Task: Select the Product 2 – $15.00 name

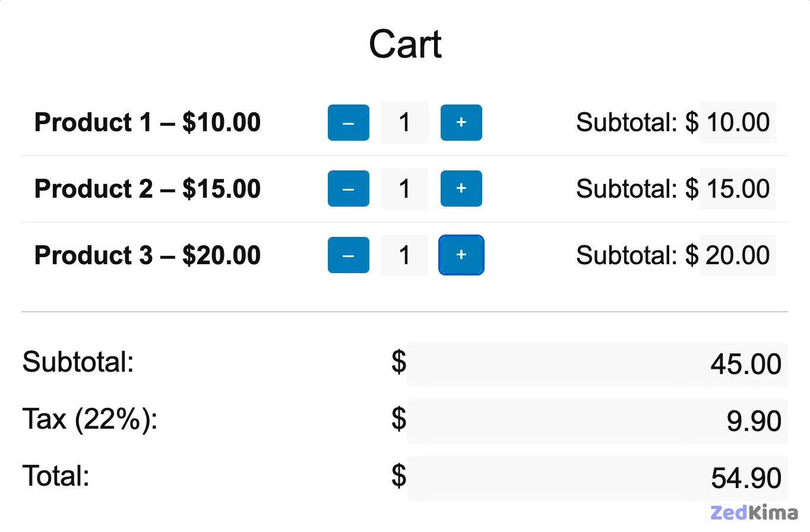Action: tap(147, 189)
